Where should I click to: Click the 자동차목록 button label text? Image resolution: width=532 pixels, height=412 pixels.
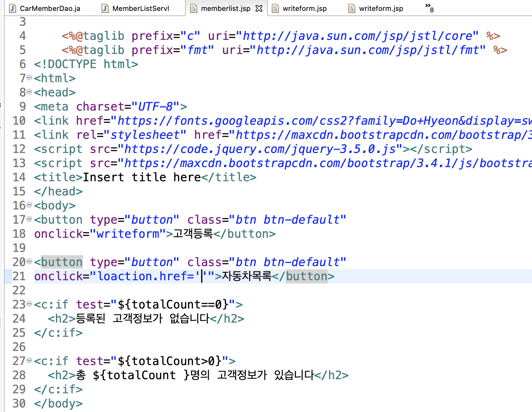pyautogui.click(x=247, y=276)
